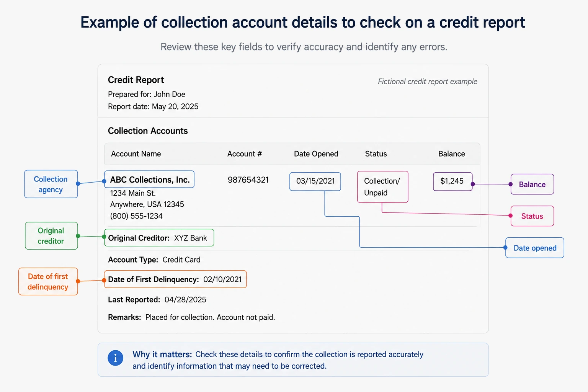The width and height of the screenshot is (588, 392).
Task: Click the Status column header
Action: coord(376,154)
